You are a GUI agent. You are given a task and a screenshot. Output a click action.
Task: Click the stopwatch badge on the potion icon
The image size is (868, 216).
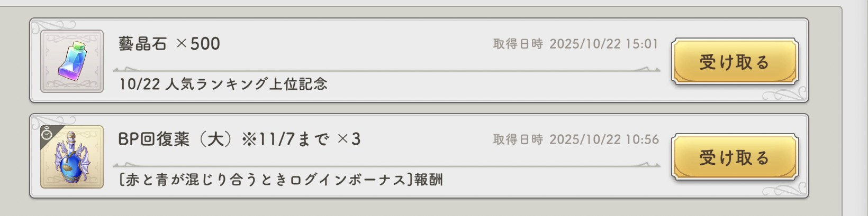47,134
